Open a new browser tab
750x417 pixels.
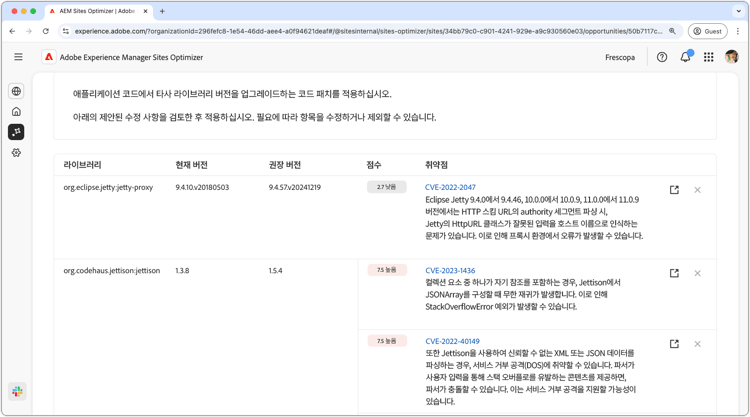[x=162, y=11]
